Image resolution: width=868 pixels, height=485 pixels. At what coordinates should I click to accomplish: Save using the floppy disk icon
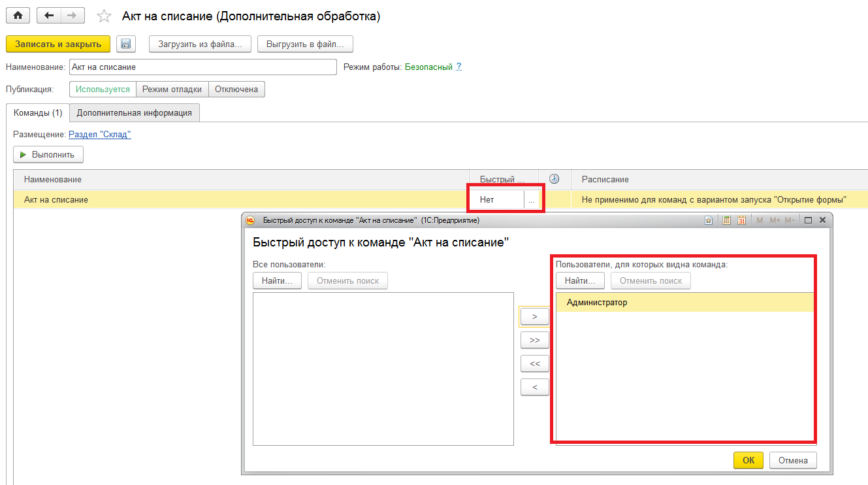[125, 44]
